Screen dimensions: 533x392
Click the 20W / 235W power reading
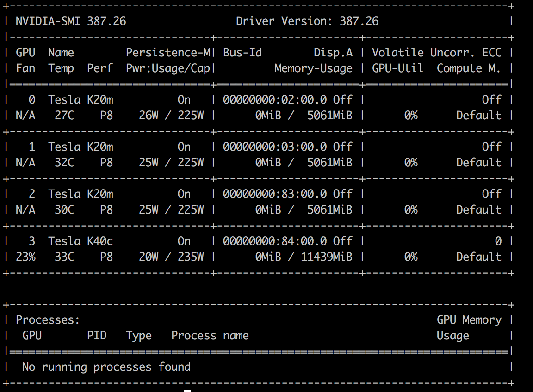[171, 257]
